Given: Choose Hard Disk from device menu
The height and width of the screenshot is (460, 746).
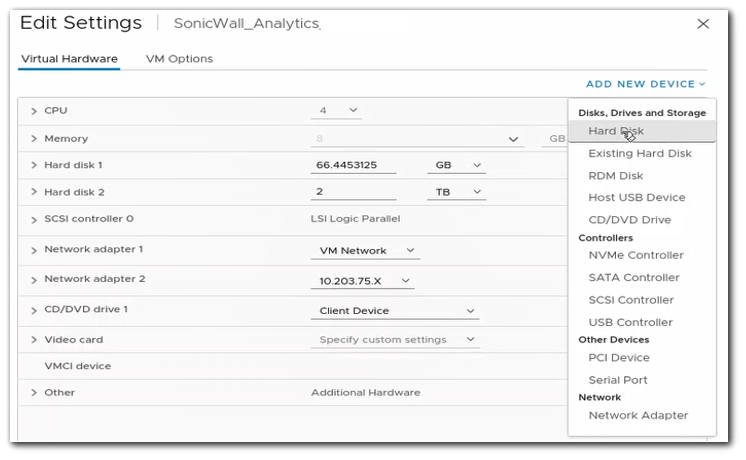Looking at the screenshot, I should click(x=616, y=131).
